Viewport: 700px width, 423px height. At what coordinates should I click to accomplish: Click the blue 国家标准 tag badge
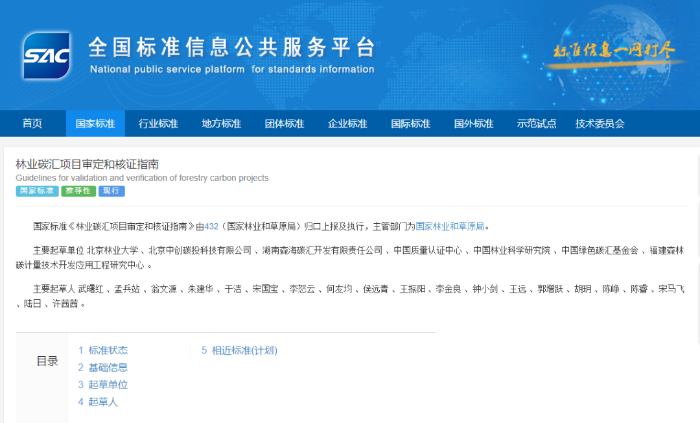coord(36,190)
